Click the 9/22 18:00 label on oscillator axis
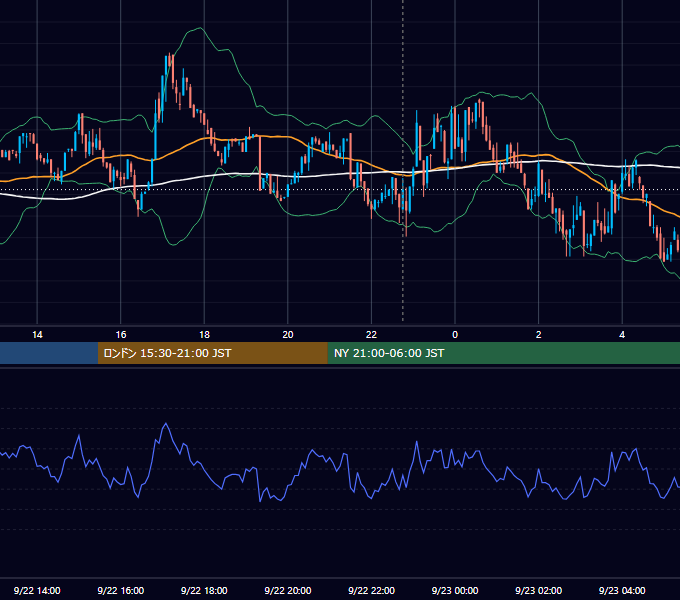Image resolution: width=680 pixels, height=600 pixels. (x=204, y=590)
